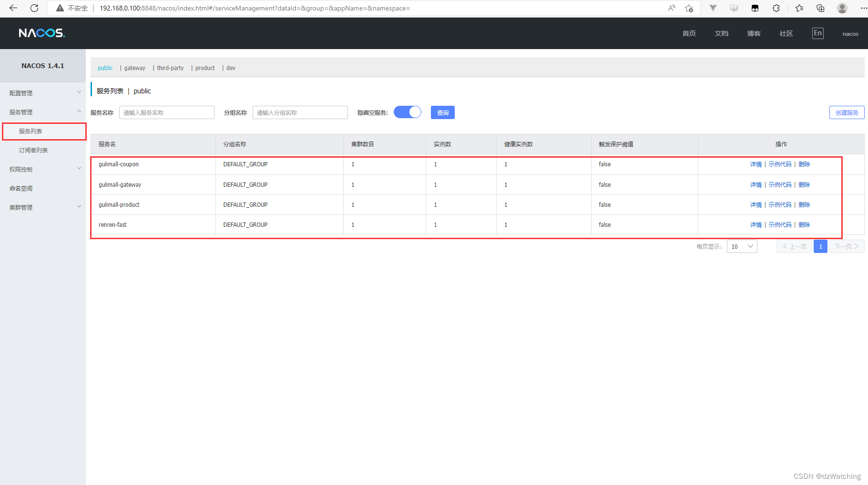This screenshot has height=485, width=868.
Task: Open the browser profile avatar
Action: [x=842, y=8]
